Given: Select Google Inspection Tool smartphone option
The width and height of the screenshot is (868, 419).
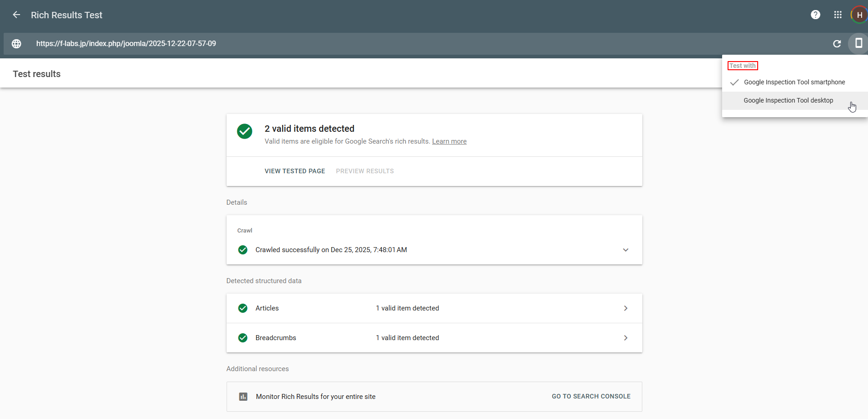Looking at the screenshot, I should click(x=794, y=83).
